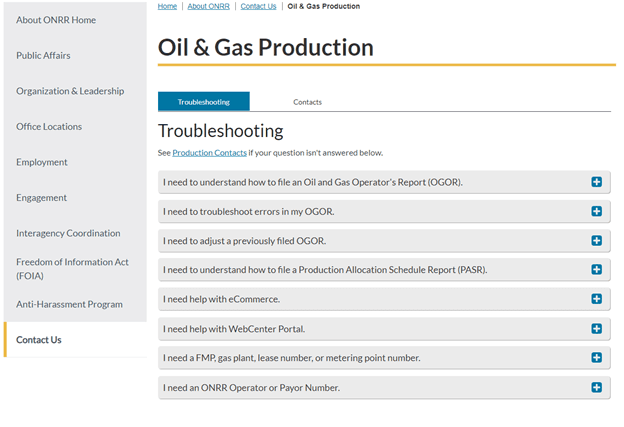Image resolution: width=624 pixels, height=427 pixels.
Task: Select the Troubleshooting tab
Action: 204,102
